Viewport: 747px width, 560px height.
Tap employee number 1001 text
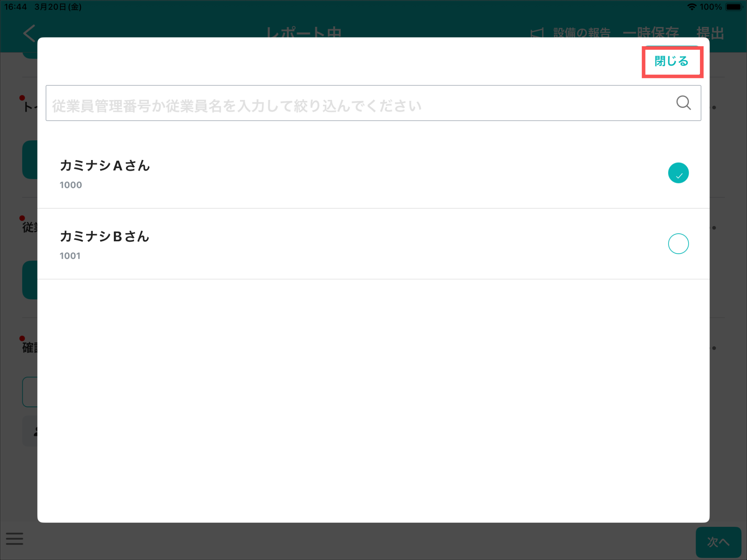click(x=70, y=256)
